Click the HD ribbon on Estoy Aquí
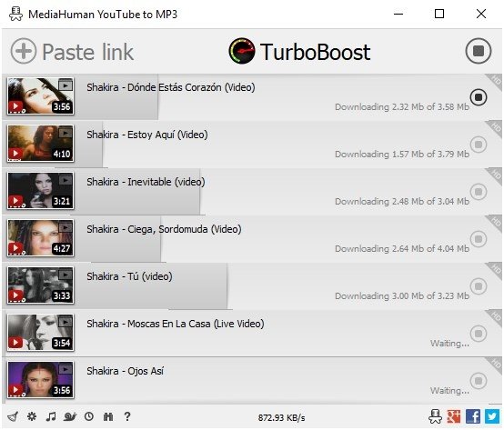 [496, 127]
